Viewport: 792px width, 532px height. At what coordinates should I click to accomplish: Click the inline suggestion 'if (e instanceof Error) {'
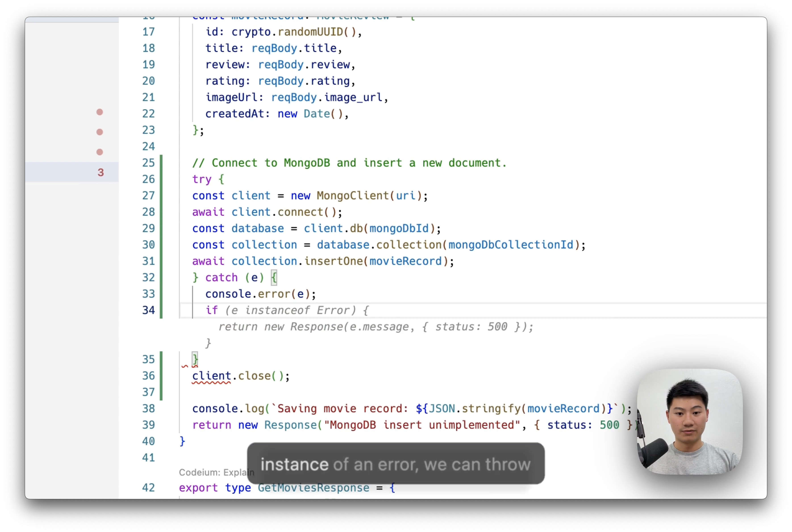click(287, 310)
